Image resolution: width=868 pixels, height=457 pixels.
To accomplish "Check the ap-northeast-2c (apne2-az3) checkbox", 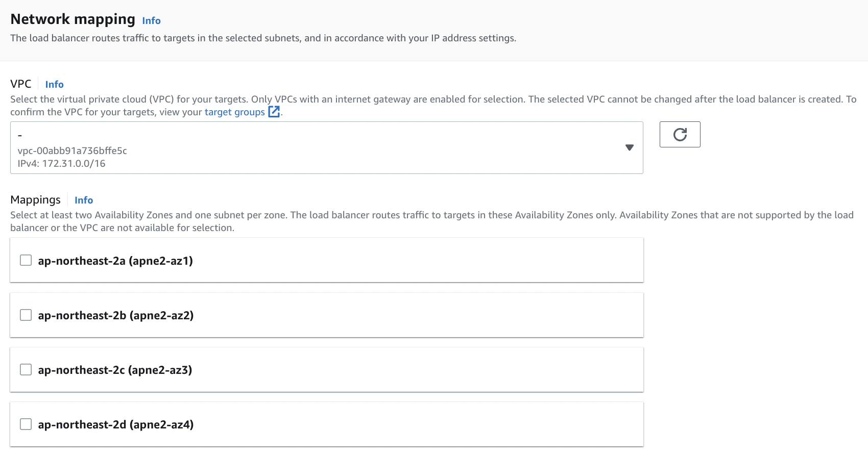I will click(x=26, y=370).
